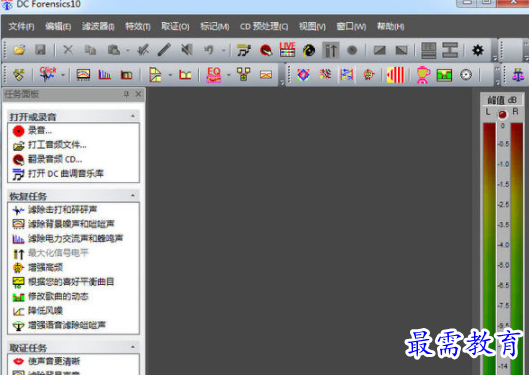Click the EQ equalizer toolbar icon
529x375 pixels.
[x=214, y=75]
